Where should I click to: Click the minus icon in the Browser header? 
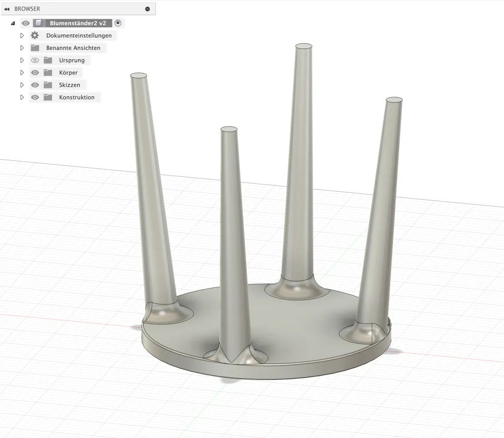pos(147,8)
